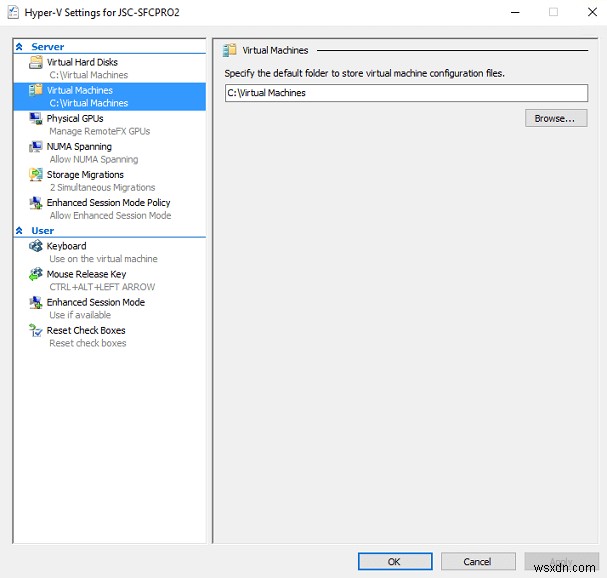Click the 'Allow NUMA Spanning' subtext
The width and height of the screenshot is (607, 578).
94,160
